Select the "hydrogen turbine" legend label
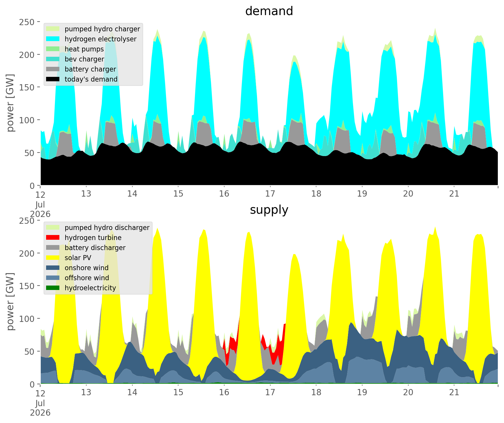 click(x=93, y=238)
